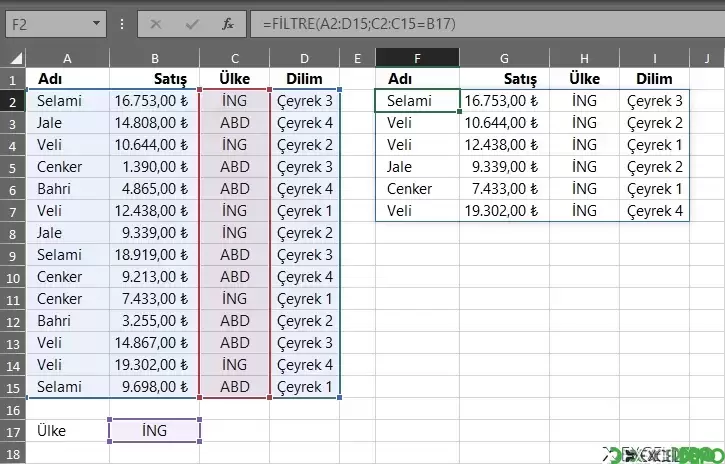The height and width of the screenshot is (464, 725).
Task: Select cell A2 containing Selami
Action: pos(68,101)
